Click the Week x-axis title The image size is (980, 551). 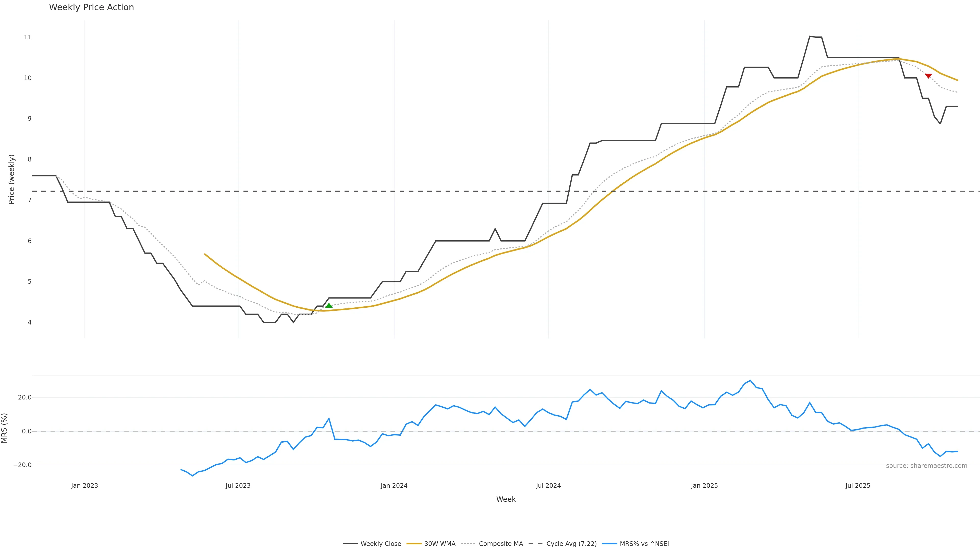click(x=506, y=499)
